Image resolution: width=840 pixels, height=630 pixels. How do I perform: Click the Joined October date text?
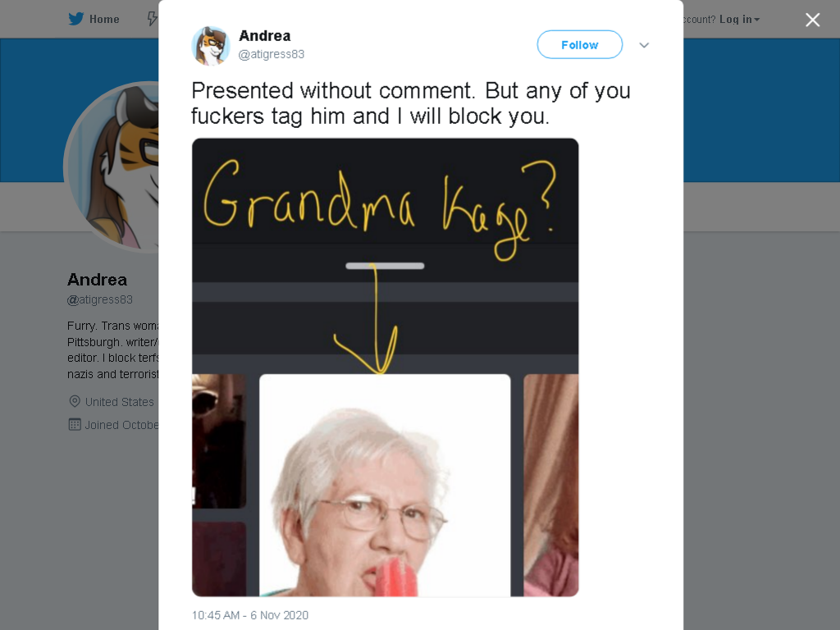pyautogui.click(x=121, y=425)
